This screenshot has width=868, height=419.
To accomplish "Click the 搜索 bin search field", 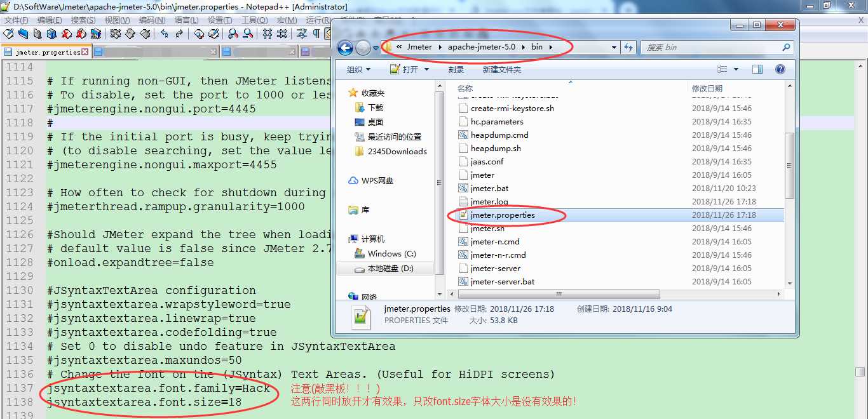I will (x=716, y=47).
